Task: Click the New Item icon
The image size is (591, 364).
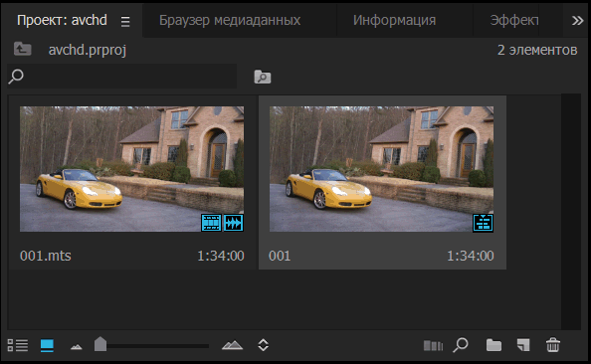Action: (523, 345)
